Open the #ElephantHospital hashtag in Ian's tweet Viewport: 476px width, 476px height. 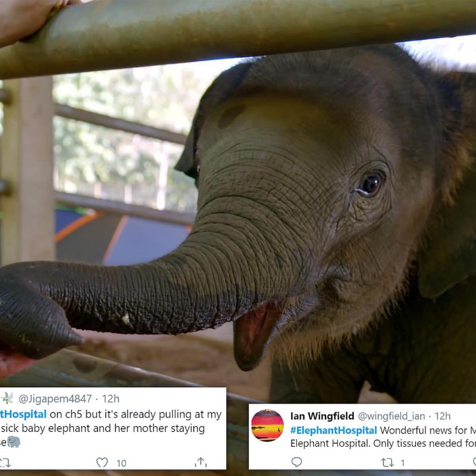pyautogui.click(x=333, y=430)
